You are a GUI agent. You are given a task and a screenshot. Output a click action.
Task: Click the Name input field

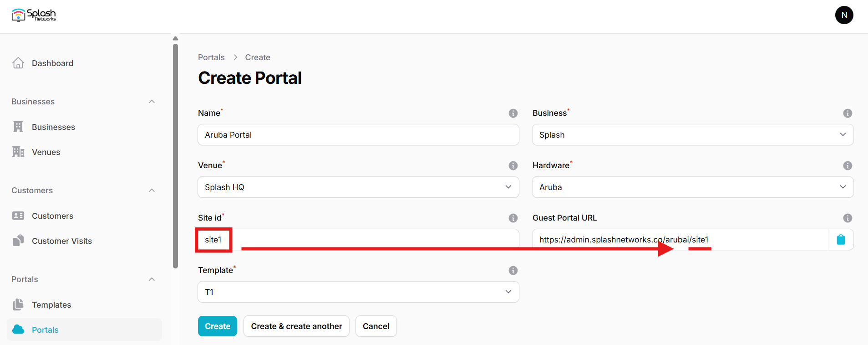pyautogui.click(x=358, y=134)
